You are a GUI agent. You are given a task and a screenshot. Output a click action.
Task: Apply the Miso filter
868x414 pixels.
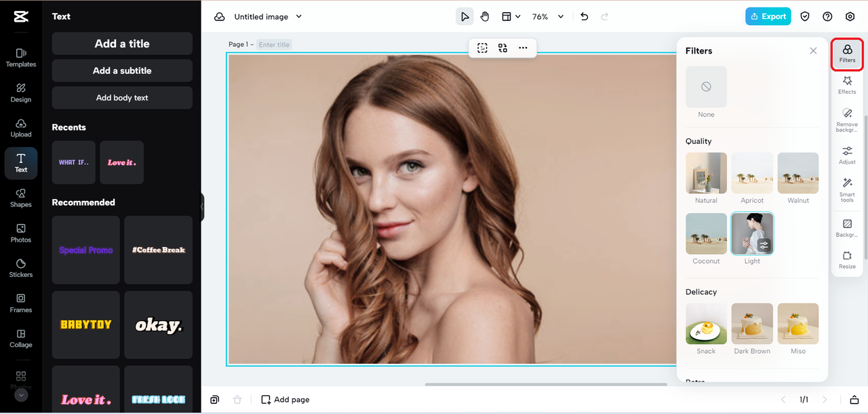tap(798, 324)
